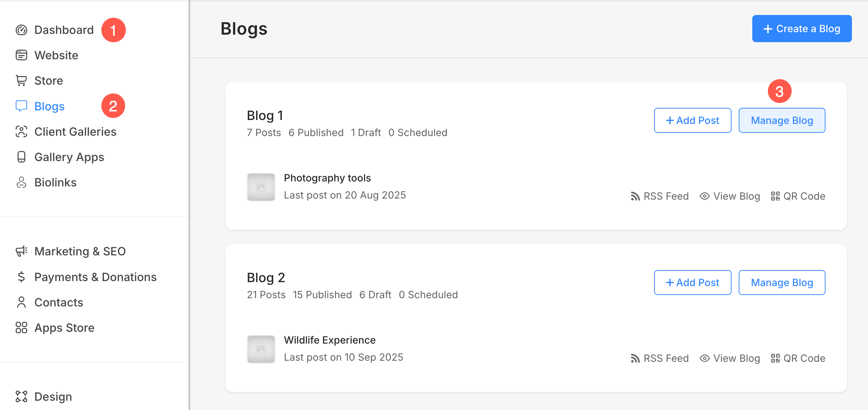View Blog link for Blog 1

[x=730, y=196]
